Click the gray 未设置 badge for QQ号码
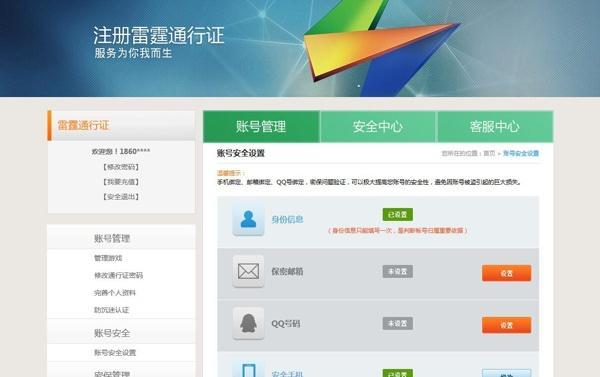Screen dimensions: 600x377 pyautogui.click(x=398, y=323)
